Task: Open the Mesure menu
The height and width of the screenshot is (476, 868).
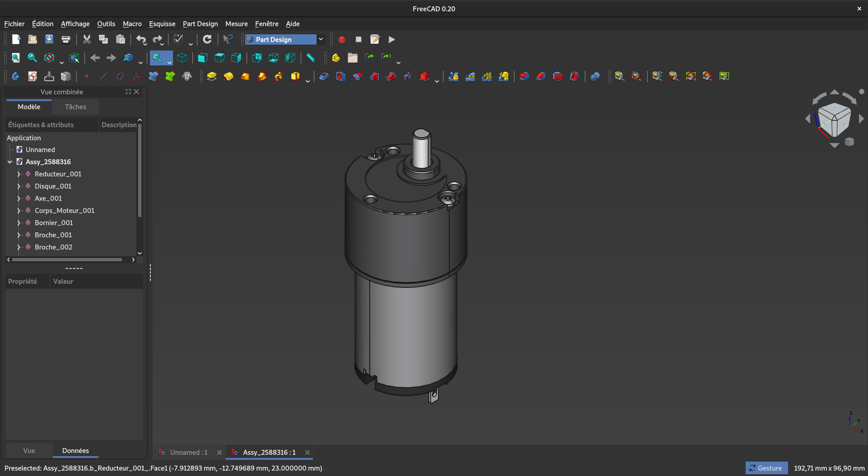Action: 237,24
